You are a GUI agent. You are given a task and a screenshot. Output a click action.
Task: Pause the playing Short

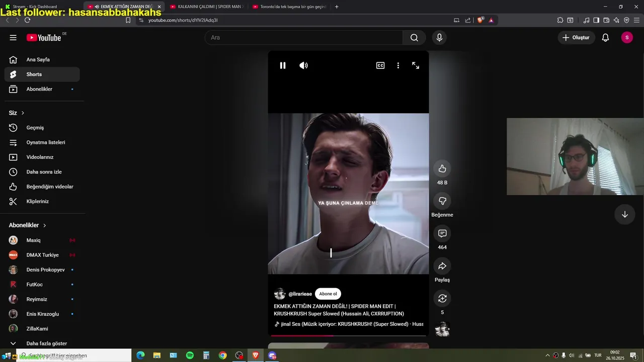[283, 65]
